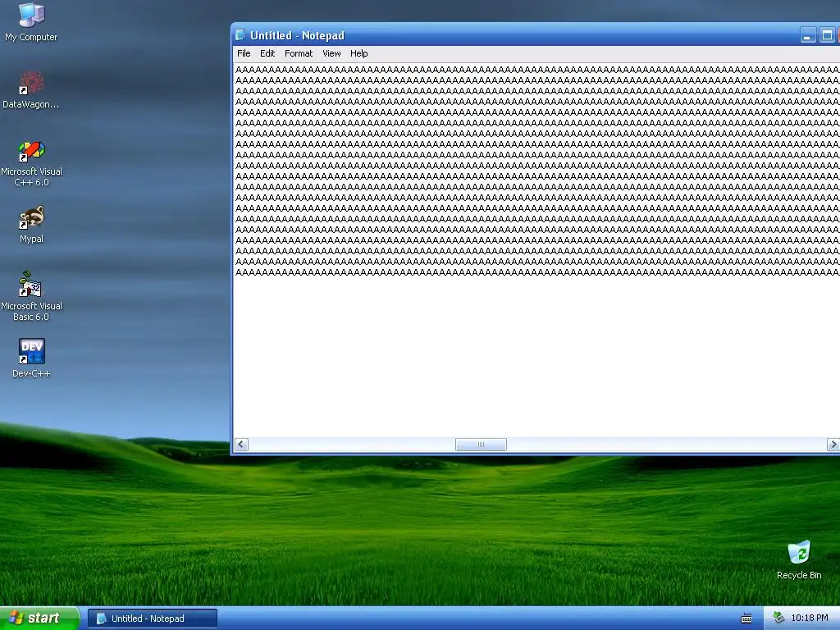
Task: Click the keyboard icon in taskbar
Action: [x=746, y=619]
